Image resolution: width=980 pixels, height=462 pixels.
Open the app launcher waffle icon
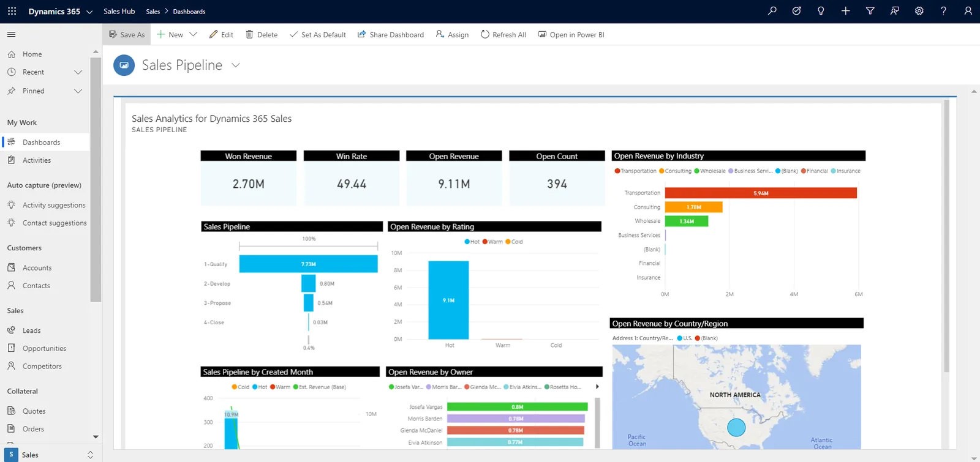(12, 11)
